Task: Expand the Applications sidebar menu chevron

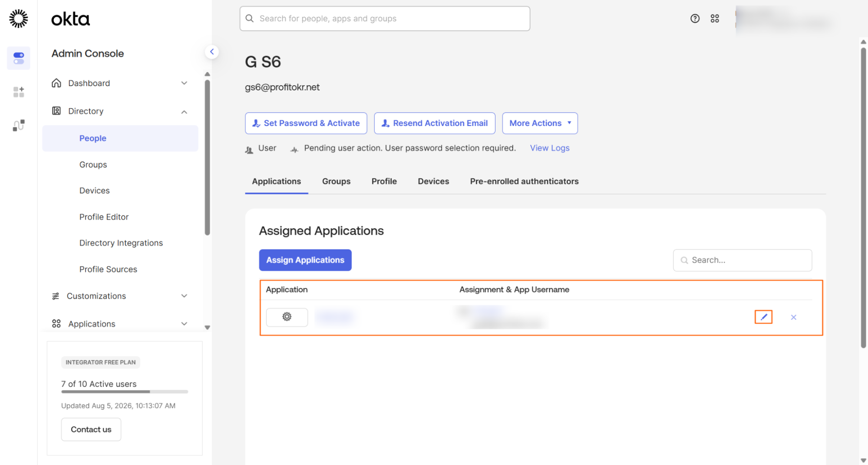Action: [184, 324]
